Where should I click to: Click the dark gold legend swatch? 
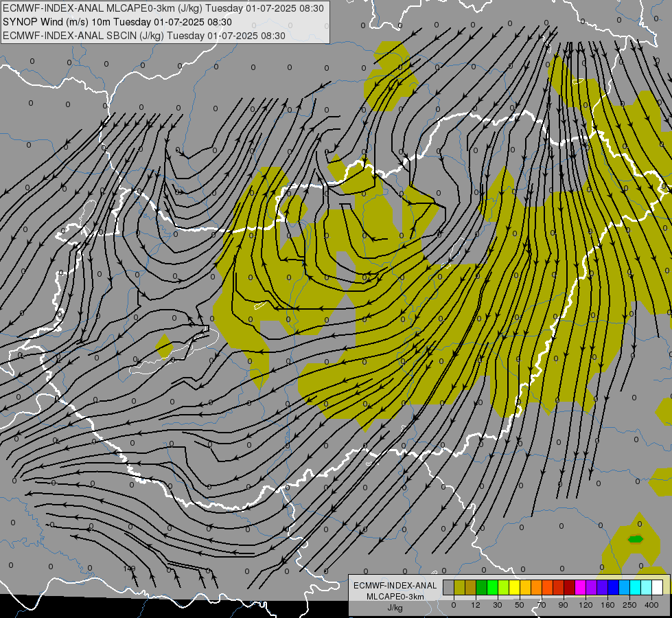point(471,587)
